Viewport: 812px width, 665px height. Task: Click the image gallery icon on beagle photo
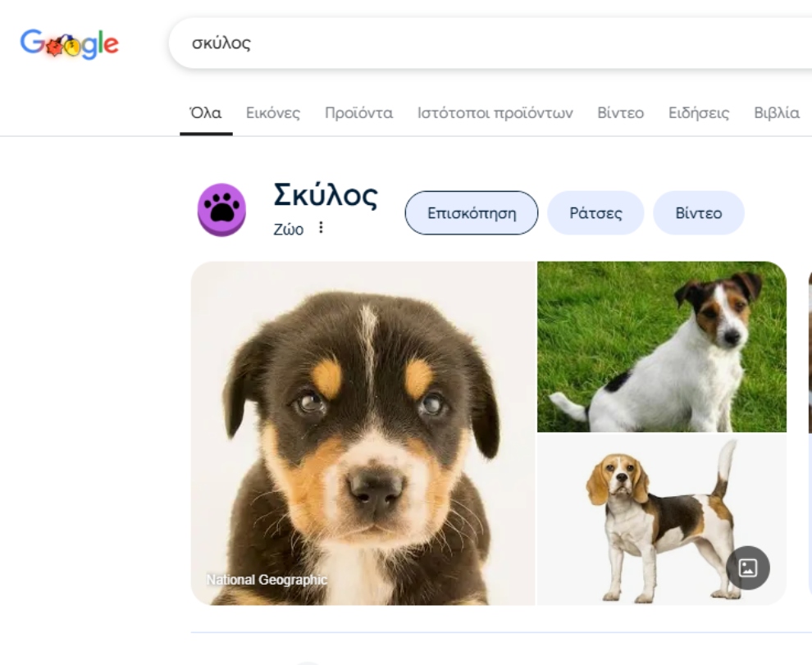point(748,567)
